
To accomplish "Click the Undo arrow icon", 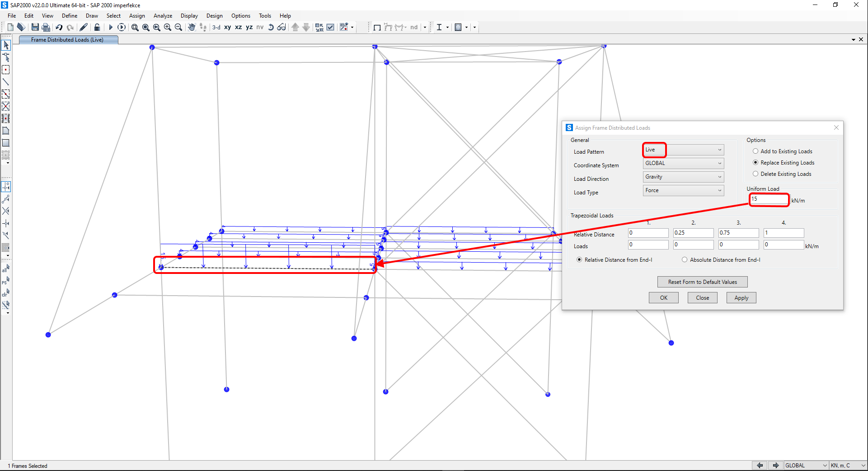I will (59, 27).
